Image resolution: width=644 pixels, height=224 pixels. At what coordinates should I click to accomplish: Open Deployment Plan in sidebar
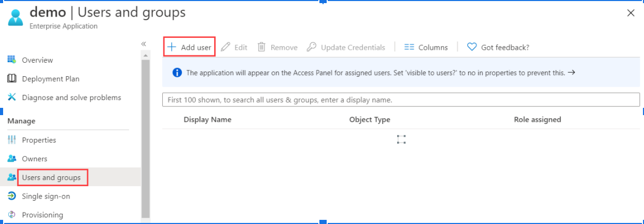coord(50,79)
